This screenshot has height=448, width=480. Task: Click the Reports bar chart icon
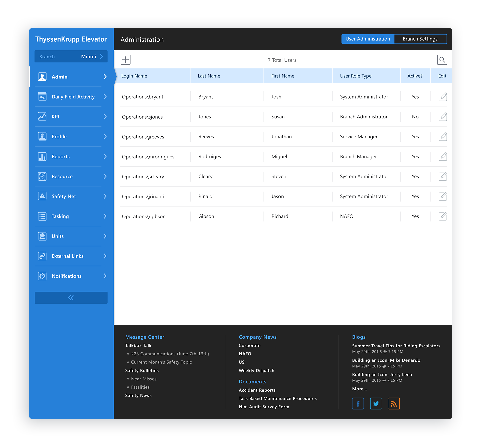pos(42,156)
